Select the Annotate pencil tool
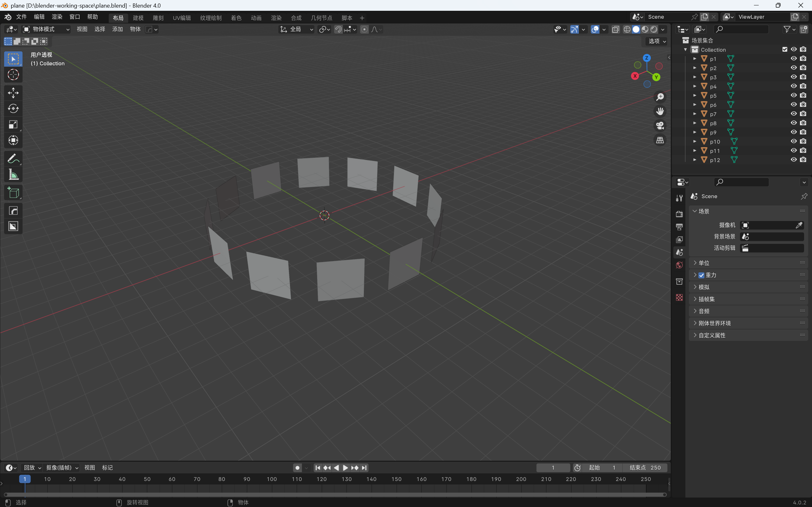 point(13,158)
